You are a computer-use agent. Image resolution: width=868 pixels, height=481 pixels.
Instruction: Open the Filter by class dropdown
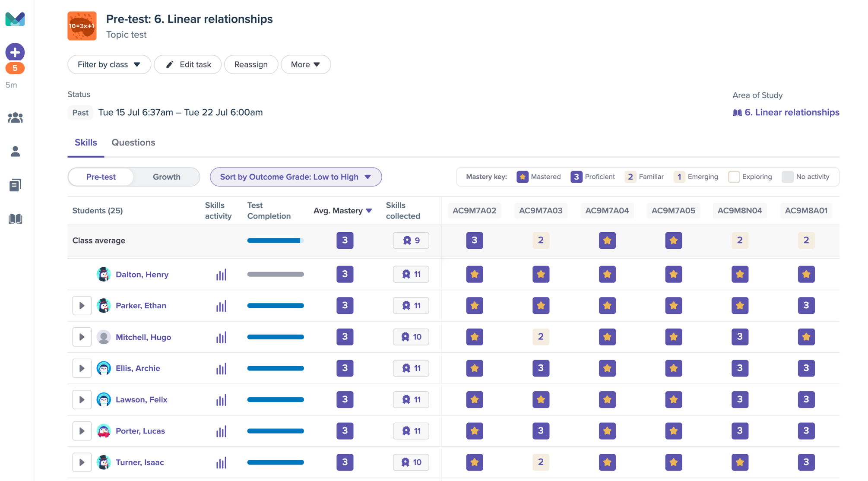[x=109, y=64]
